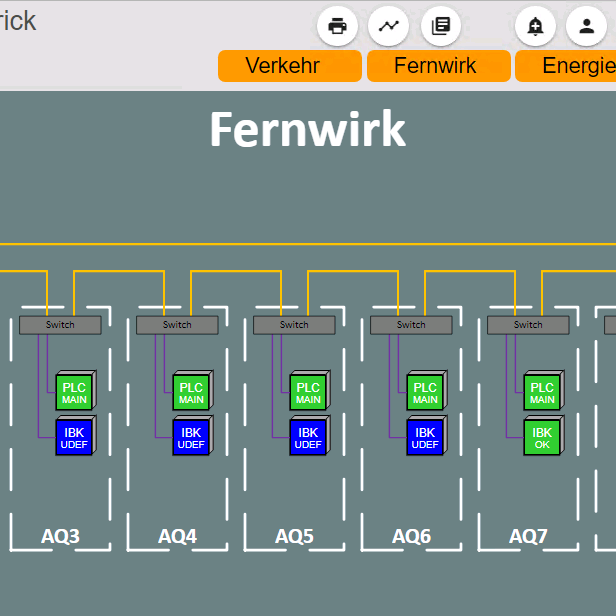Open the report library icon
The width and height of the screenshot is (616, 616).
(x=441, y=26)
